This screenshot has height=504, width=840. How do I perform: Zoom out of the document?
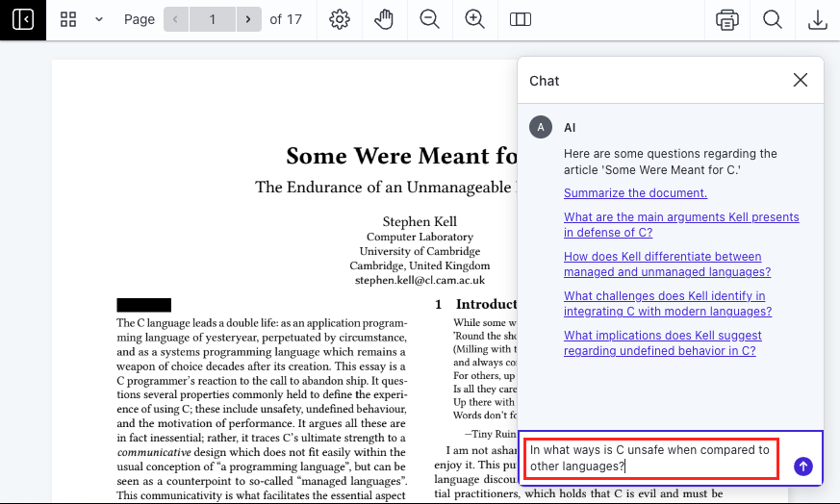[x=429, y=19]
